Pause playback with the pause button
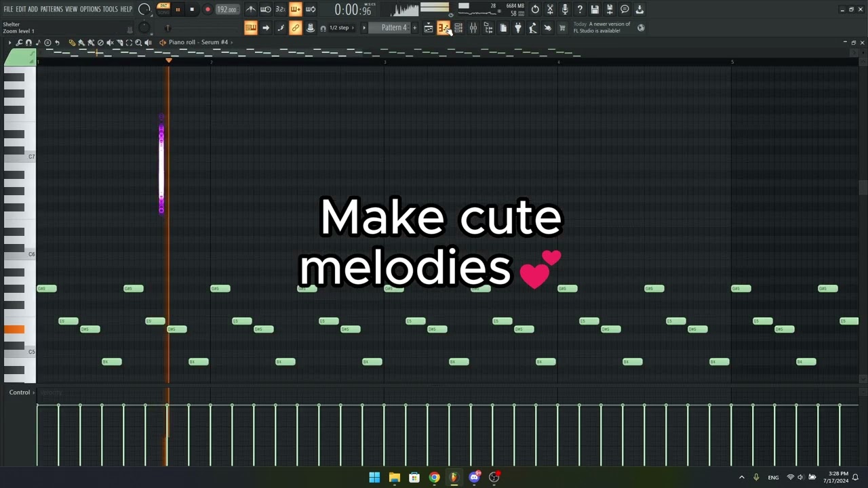This screenshot has width=868, height=488. pyautogui.click(x=178, y=9)
